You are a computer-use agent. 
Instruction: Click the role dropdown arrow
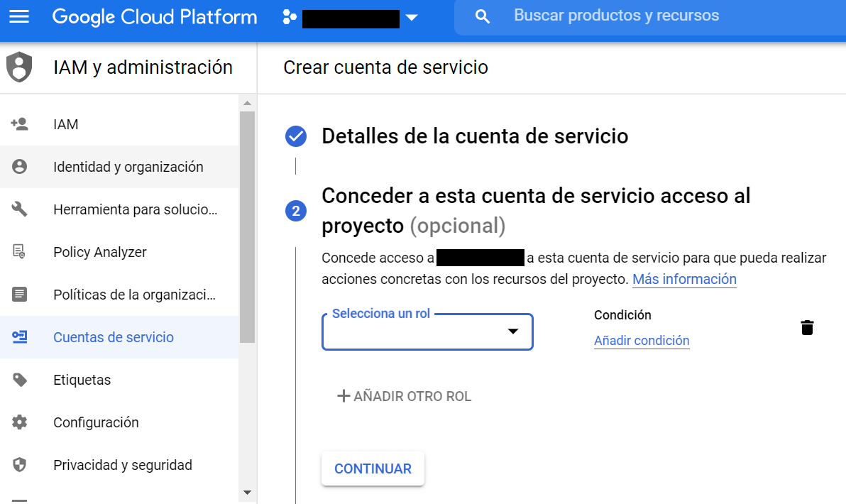[x=513, y=332]
